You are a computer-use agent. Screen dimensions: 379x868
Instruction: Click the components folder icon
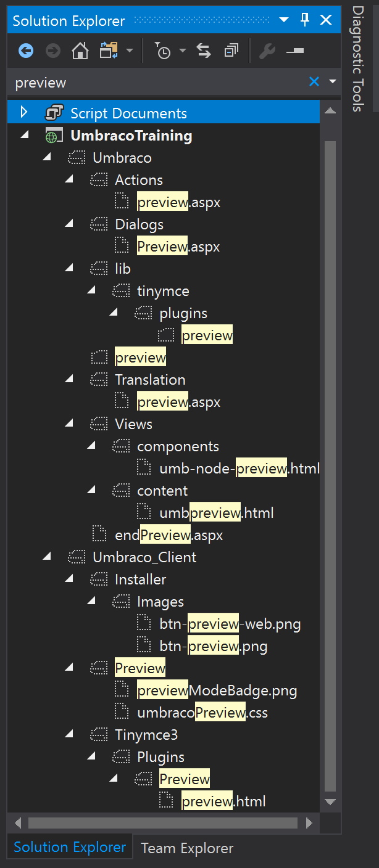pyautogui.click(x=122, y=446)
